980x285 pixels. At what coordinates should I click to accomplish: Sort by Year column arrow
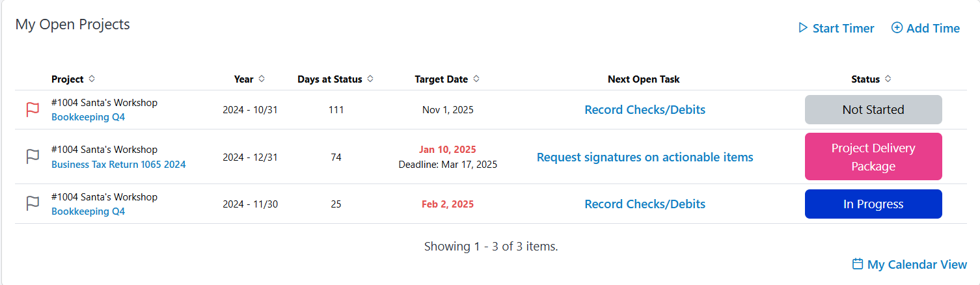pos(262,79)
